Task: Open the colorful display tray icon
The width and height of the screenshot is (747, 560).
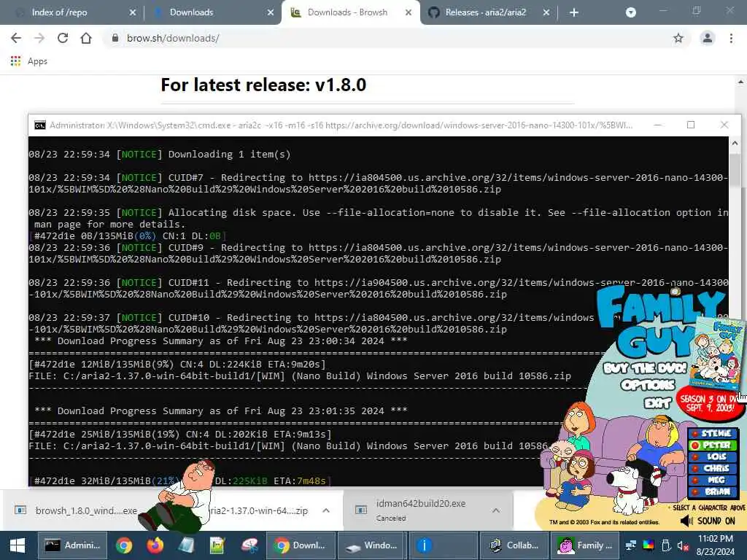Action: tap(649, 545)
